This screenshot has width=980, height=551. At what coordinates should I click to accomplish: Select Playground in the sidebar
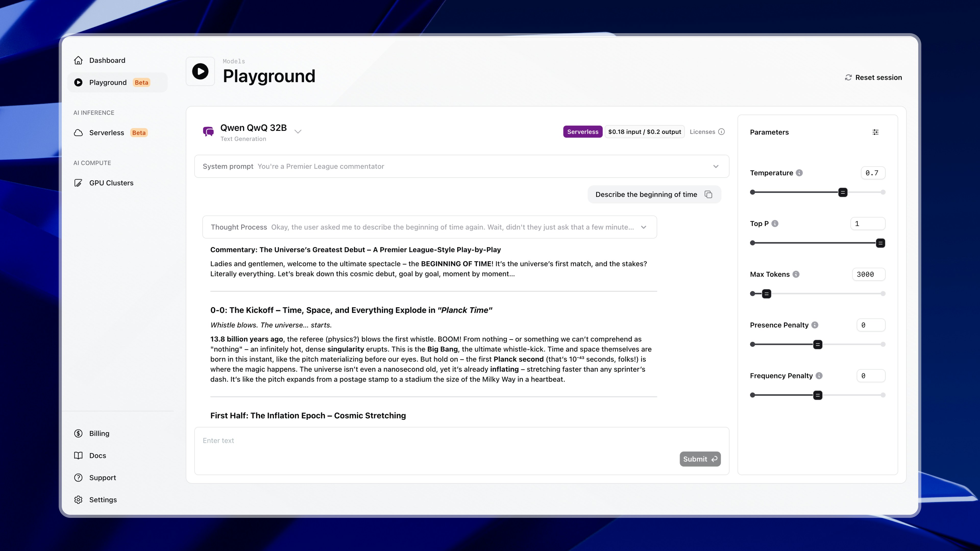(x=117, y=82)
